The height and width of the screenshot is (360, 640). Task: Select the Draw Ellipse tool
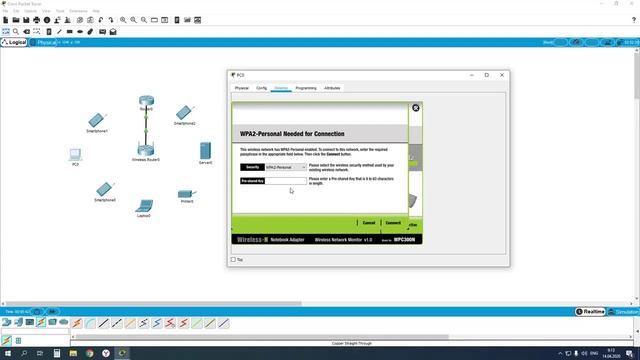(x=80, y=31)
